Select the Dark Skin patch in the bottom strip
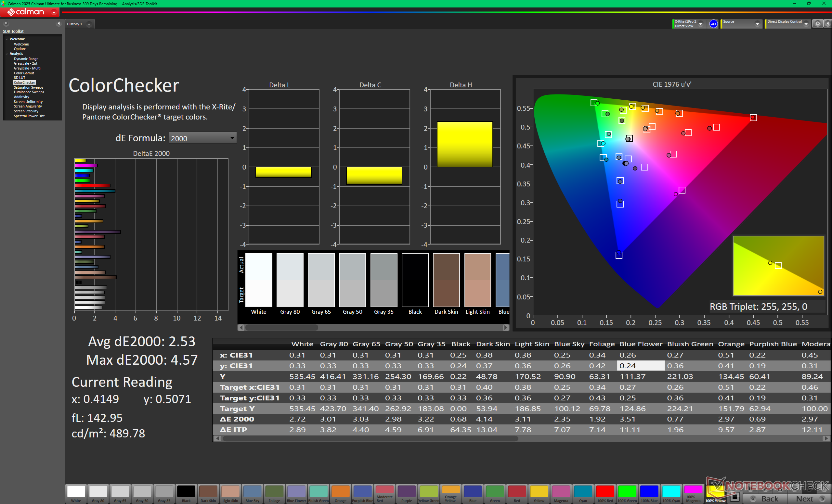Viewport: 832px width, 504px height. point(208,494)
